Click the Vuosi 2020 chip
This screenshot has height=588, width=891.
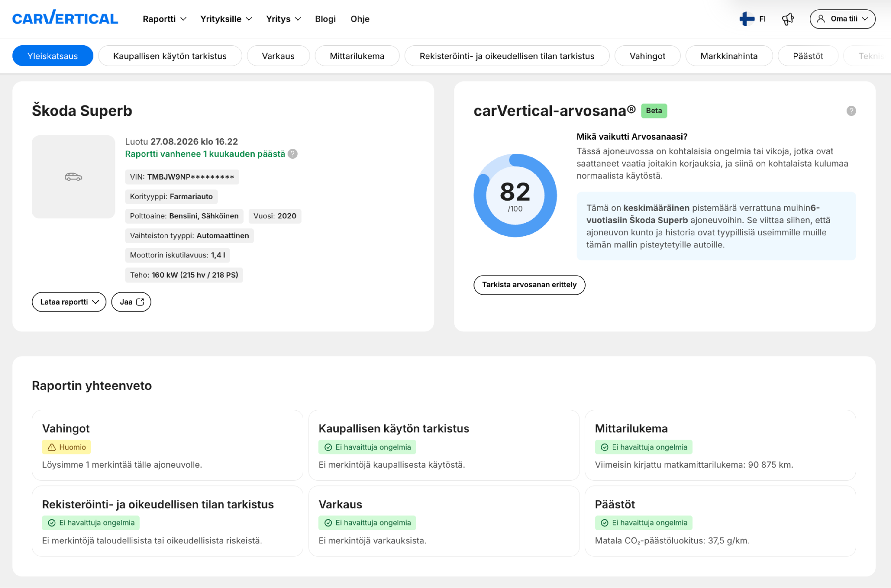[275, 216]
